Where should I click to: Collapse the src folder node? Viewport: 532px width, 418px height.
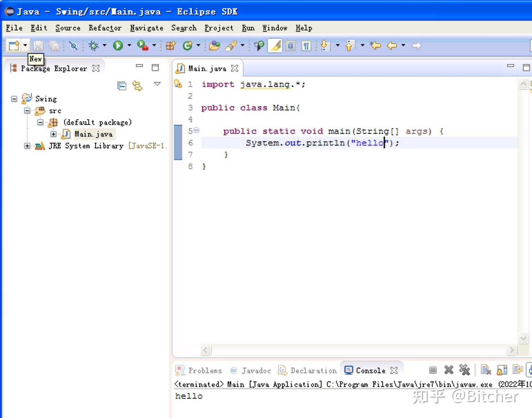(x=27, y=111)
